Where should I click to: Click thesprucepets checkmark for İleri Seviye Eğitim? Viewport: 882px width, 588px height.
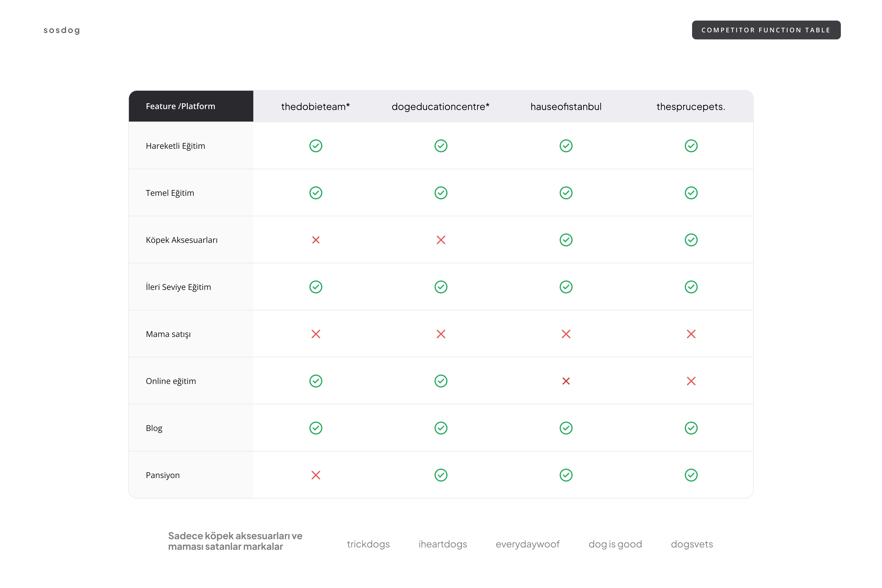[691, 287]
